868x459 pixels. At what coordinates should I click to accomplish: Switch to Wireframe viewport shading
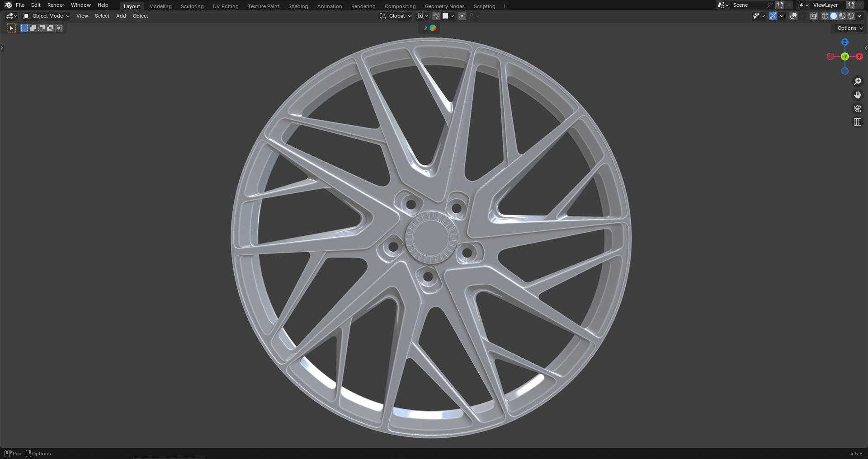click(825, 16)
